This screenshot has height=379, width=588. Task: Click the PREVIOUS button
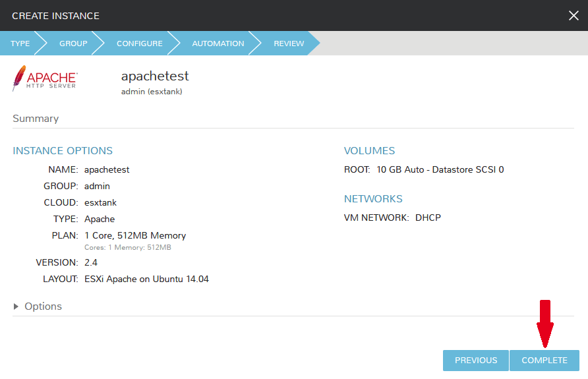pos(475,361)
